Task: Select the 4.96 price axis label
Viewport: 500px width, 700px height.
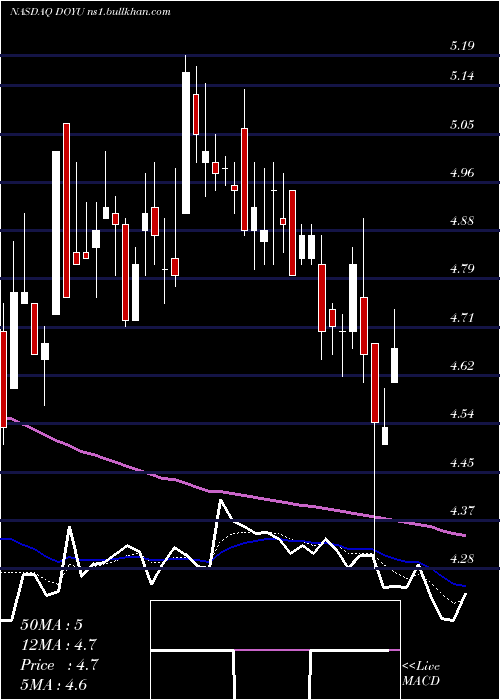Action: (x=462, y=172)
